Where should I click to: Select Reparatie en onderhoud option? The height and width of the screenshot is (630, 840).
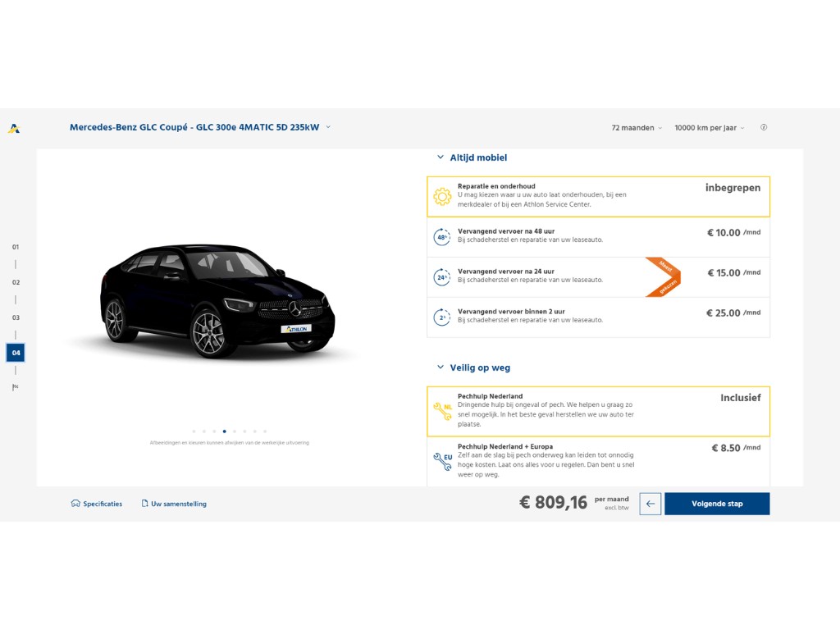tap(598, 197)
